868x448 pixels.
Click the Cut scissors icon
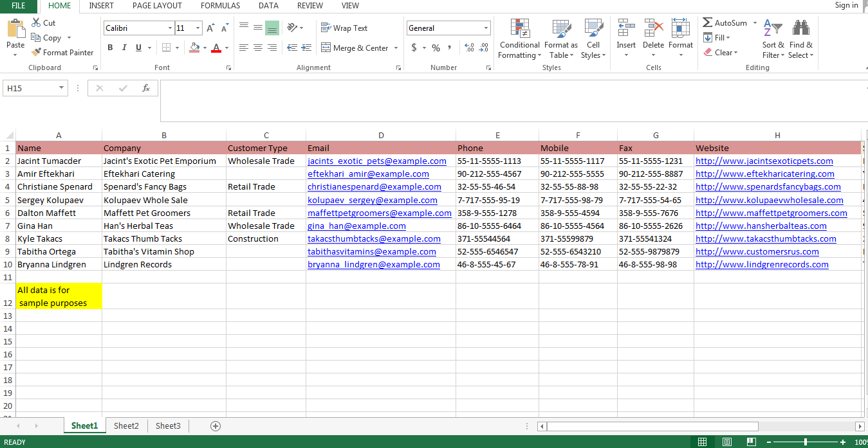[37, 22]
